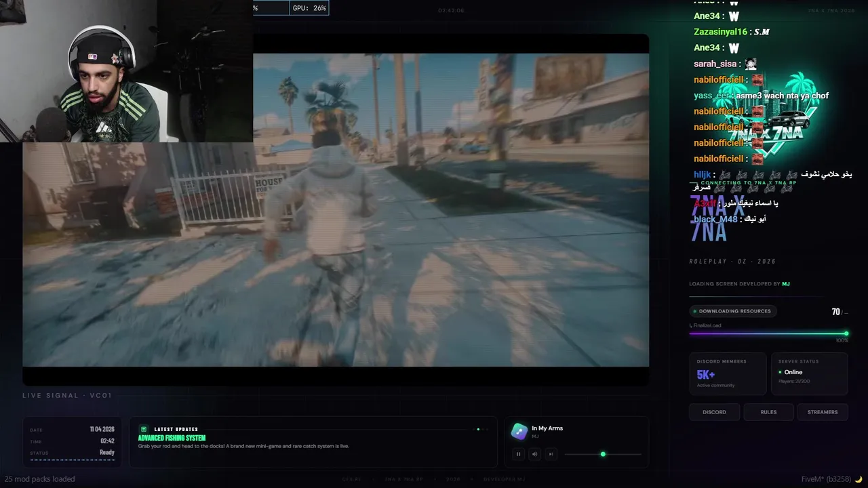Image resolution: width=868 pixels, height=488 pixels.
Task: Click the '25 mod packs loaded' status text
Action: pos(39,479)
